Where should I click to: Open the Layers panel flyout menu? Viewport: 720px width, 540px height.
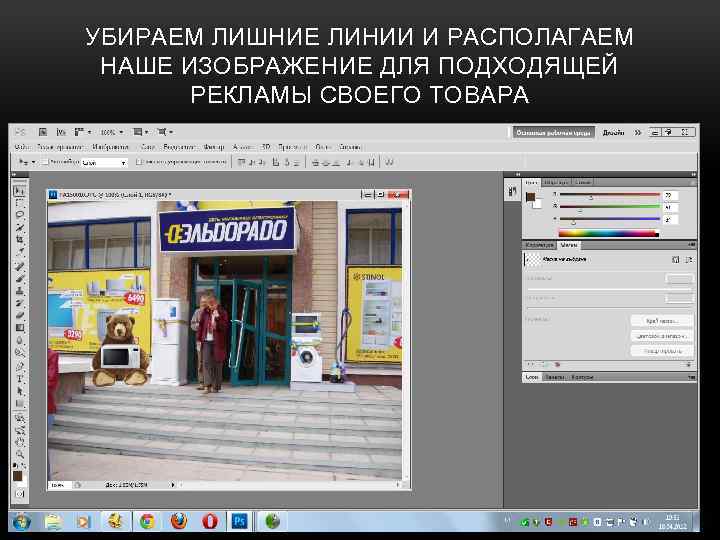click(691, 377)
